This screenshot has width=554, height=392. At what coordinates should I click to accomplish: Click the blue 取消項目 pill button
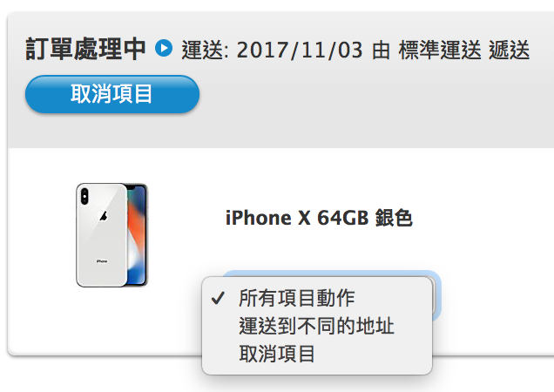click(x=112, y=94)
